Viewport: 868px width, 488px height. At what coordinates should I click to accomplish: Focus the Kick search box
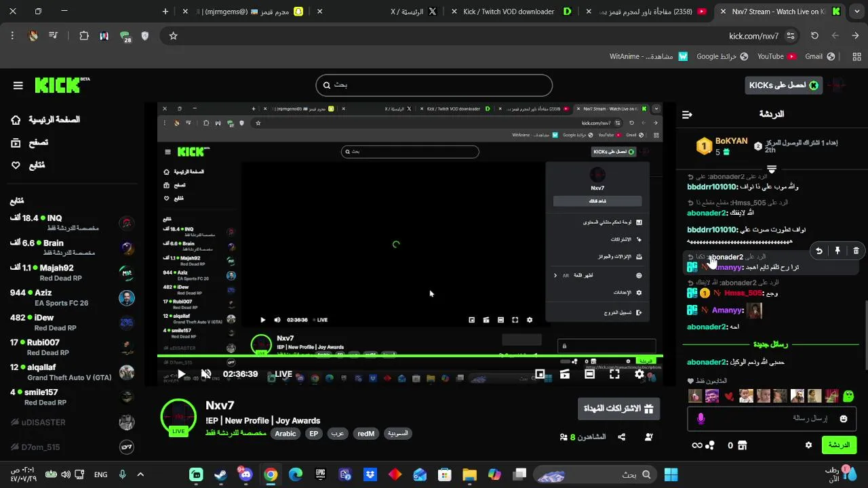(434, 85)
